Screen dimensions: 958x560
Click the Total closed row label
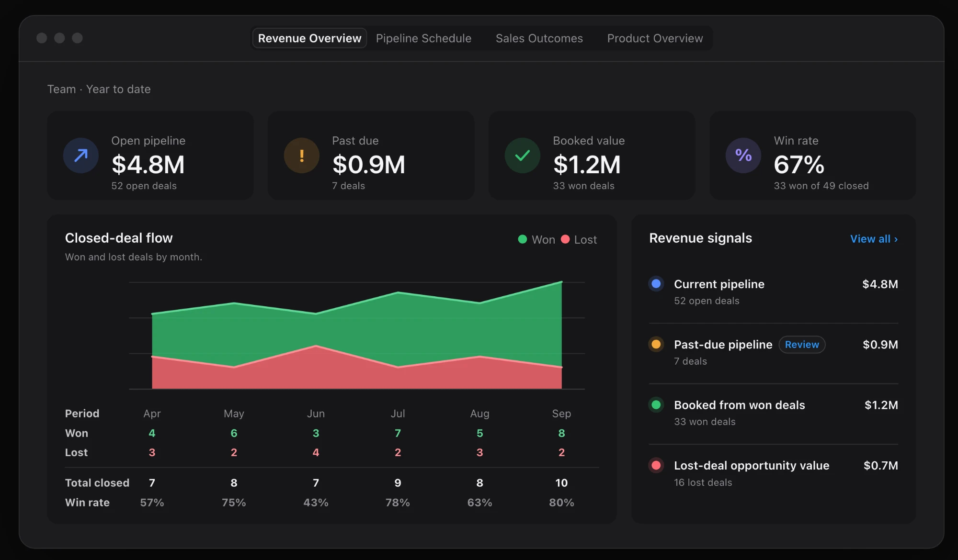97,483
